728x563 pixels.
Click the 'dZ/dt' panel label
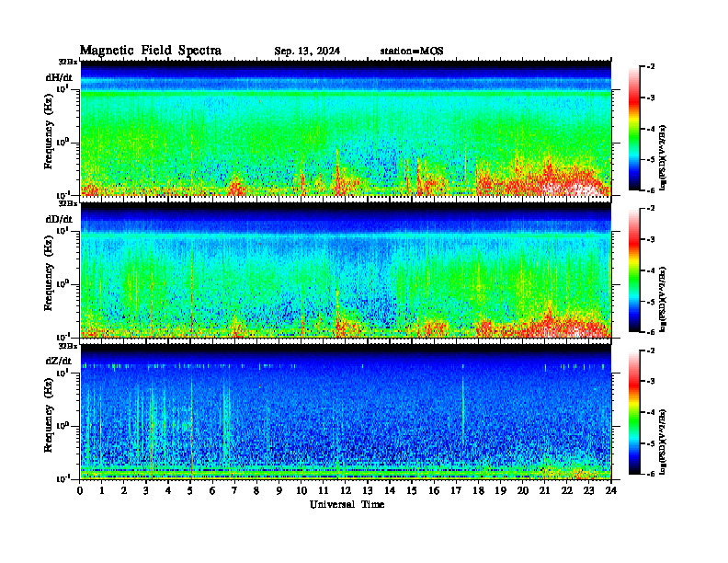[x=59, y=361]
